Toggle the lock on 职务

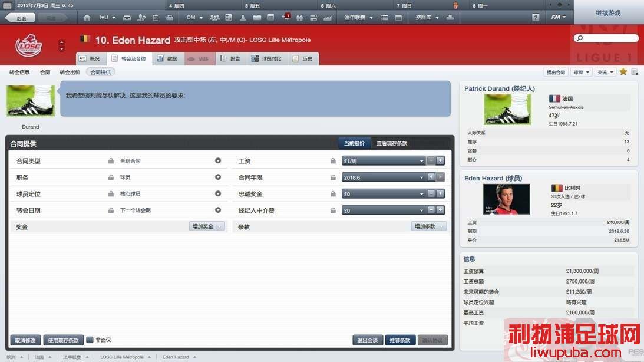(x=111, y=177)
